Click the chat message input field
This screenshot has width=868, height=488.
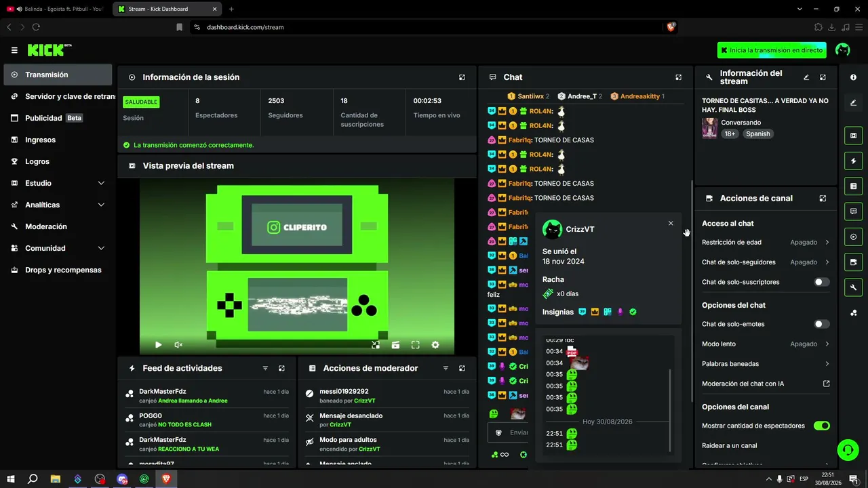[510, 432]
